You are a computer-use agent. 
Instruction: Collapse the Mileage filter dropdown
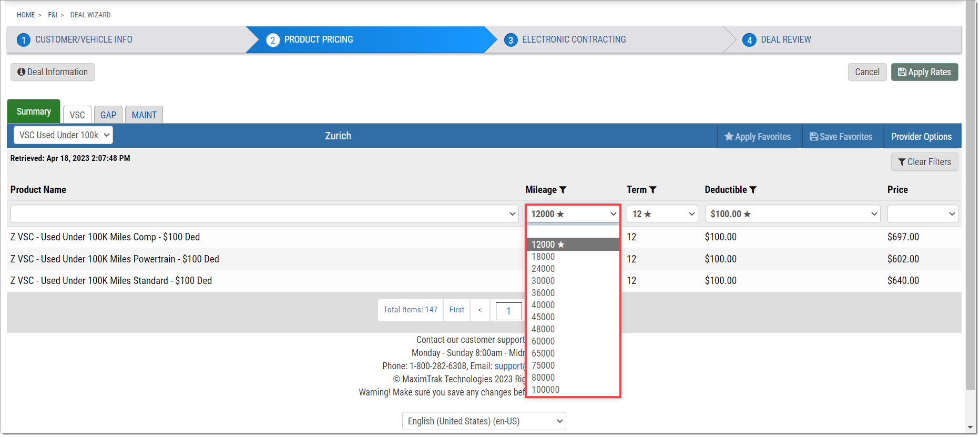[573, 214]
